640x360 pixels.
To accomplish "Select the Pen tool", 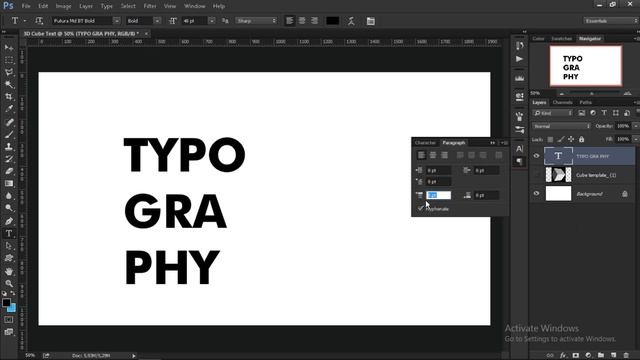I will point(9,221).
